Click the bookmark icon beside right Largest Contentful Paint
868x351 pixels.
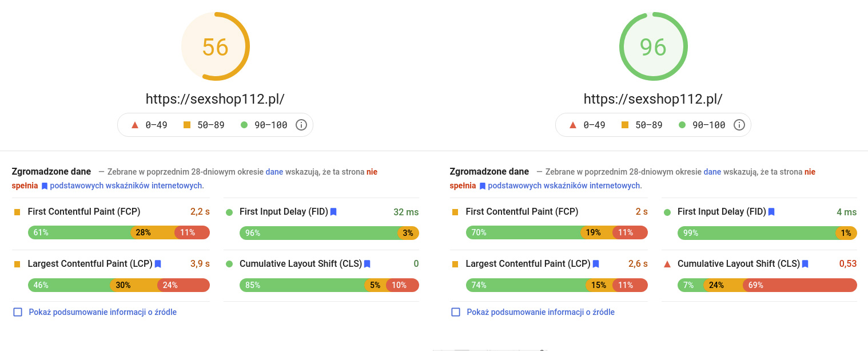(596, 264)
